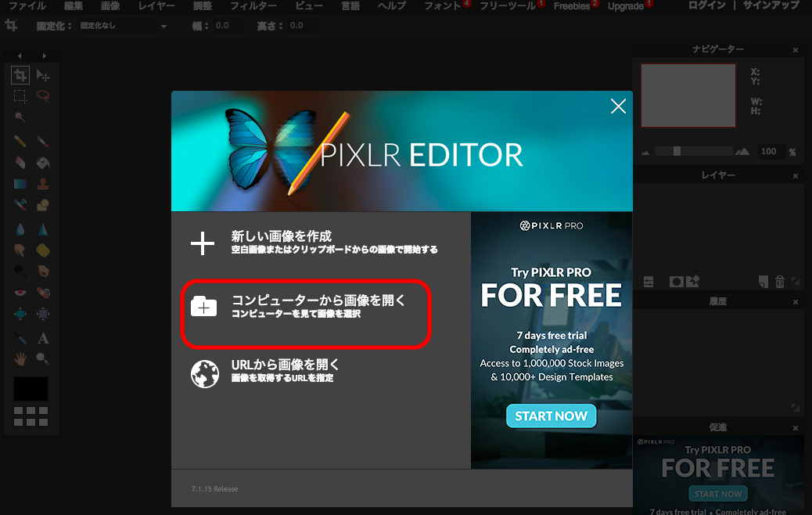Select the Crop tool in the toolbox
Image resolution: width=812 pixels, height=515 pixels.
(x=20, y=76)
